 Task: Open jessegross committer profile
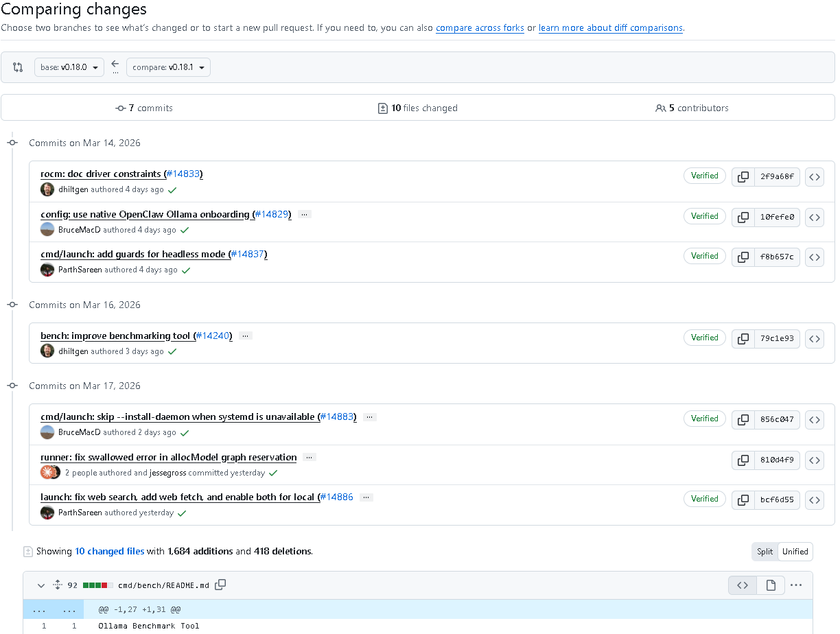click(x=167, y=473)
